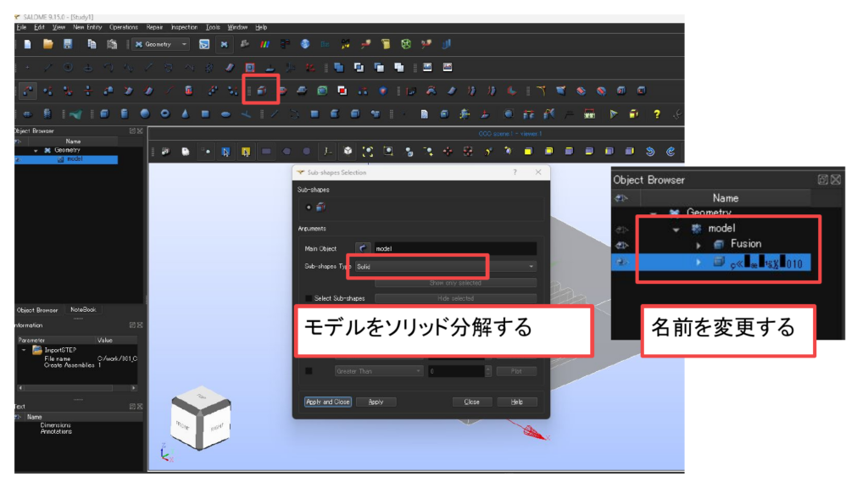This screenshot has width=868, height=488.
Task: Enable the Select Sub-shapes checkbox
Action: [309, 298]
